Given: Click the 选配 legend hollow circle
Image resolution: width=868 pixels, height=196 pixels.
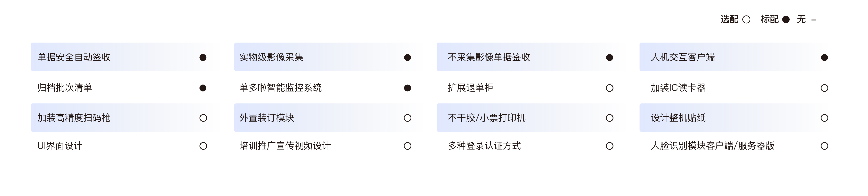Looking at the screenshot, I should [746, 20].
